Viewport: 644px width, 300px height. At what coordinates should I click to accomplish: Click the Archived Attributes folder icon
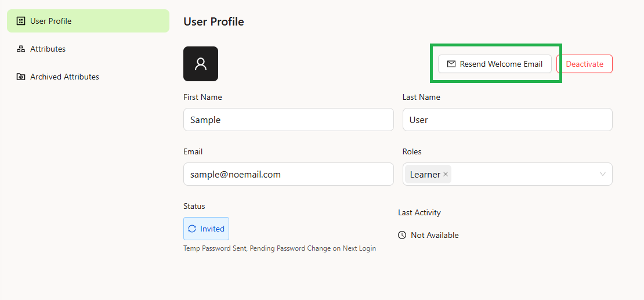[x=20, y=77]
